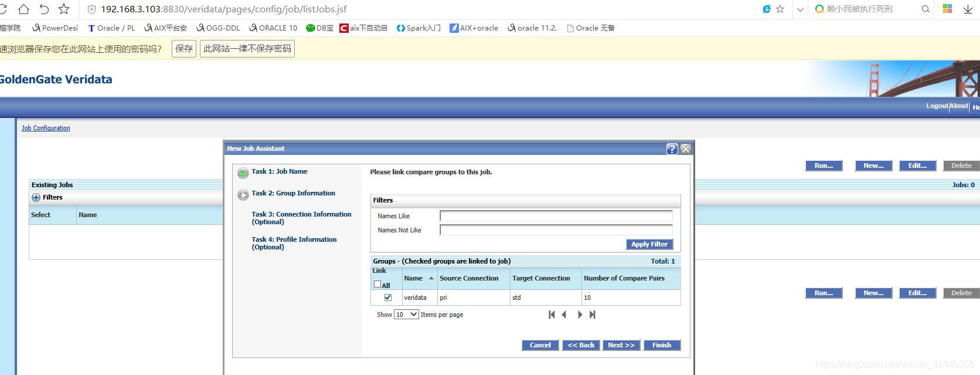The height and width of the screenshot is (375, 980).
Task: Sort groups by Name column arrow
Action: [x=431, y=278]
